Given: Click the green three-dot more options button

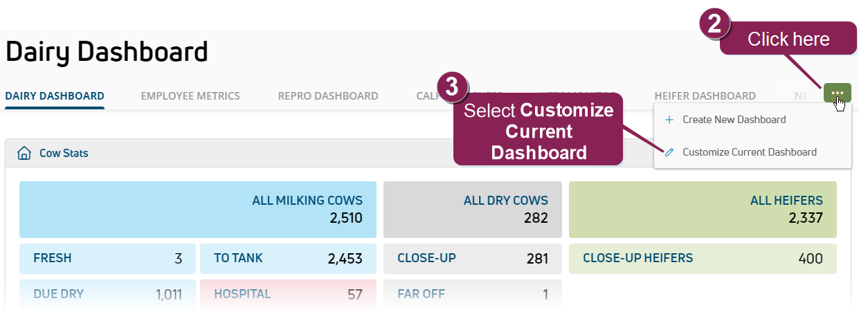Looking at the screenshot, I should point(837,92).
